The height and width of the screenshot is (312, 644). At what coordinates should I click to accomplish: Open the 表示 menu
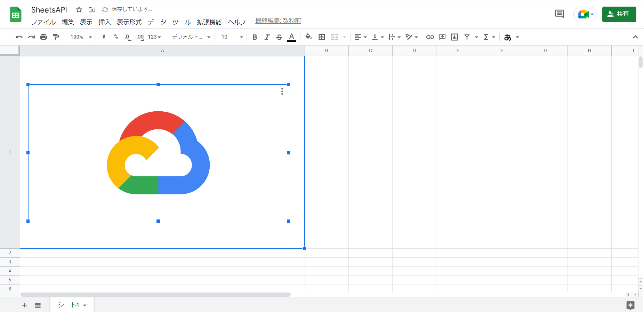tap(86, 22)
